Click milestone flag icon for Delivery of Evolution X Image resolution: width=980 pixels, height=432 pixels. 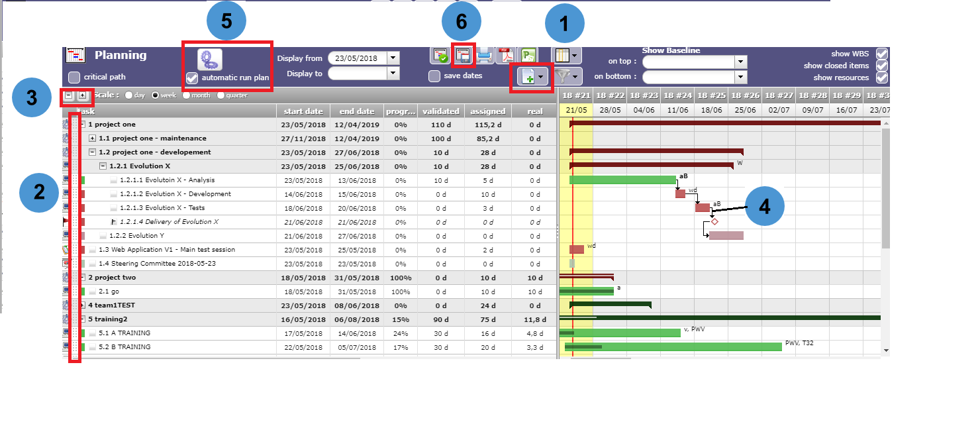coord(66,222)
